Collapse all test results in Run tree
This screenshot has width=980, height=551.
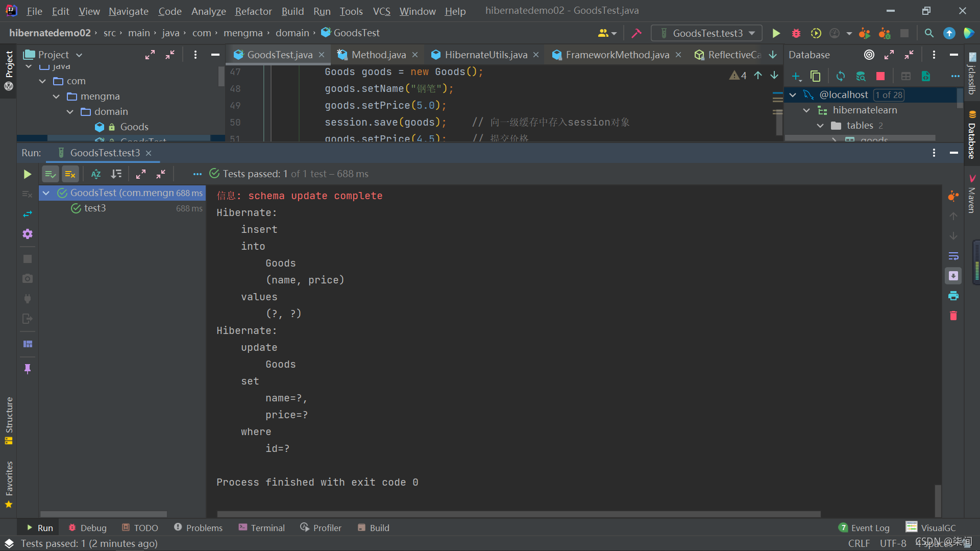click(x=161, y=174)
